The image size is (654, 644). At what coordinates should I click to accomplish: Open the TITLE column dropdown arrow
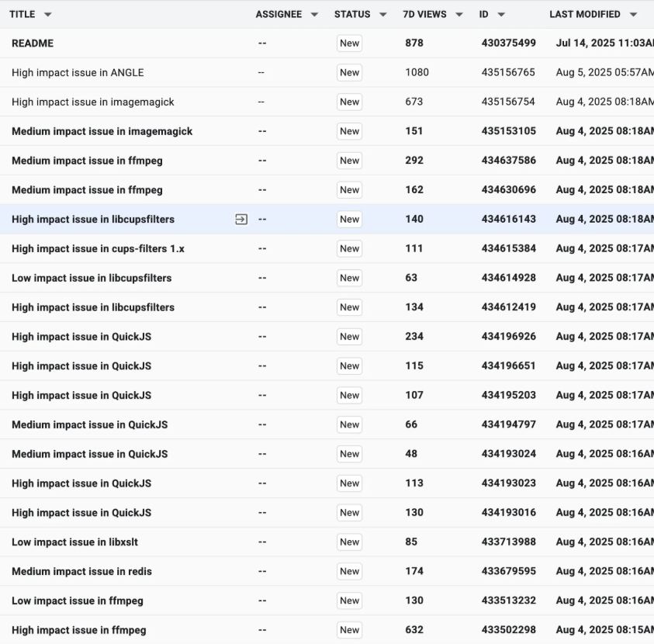pyautogui.click(x=48, y=15)
